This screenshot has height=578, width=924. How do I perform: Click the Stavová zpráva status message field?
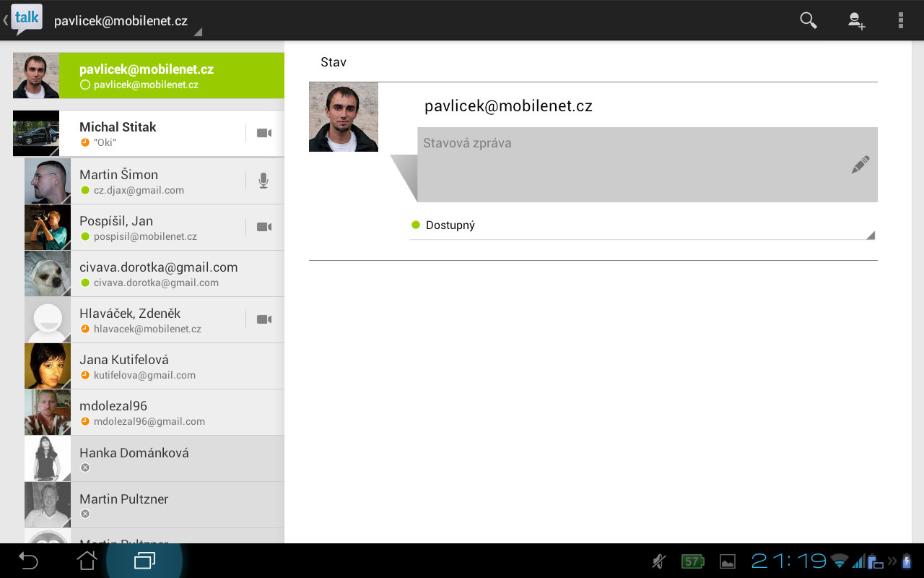628,164
